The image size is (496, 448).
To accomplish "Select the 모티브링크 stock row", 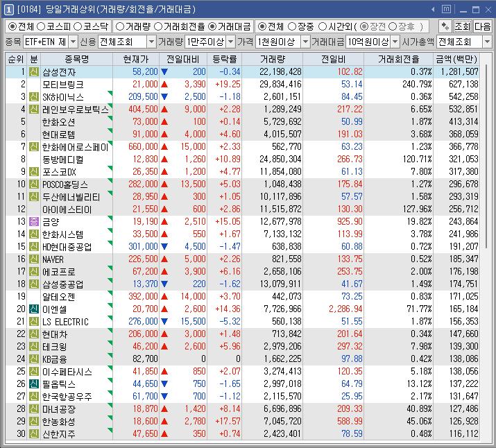I will [x=242, y=85].
